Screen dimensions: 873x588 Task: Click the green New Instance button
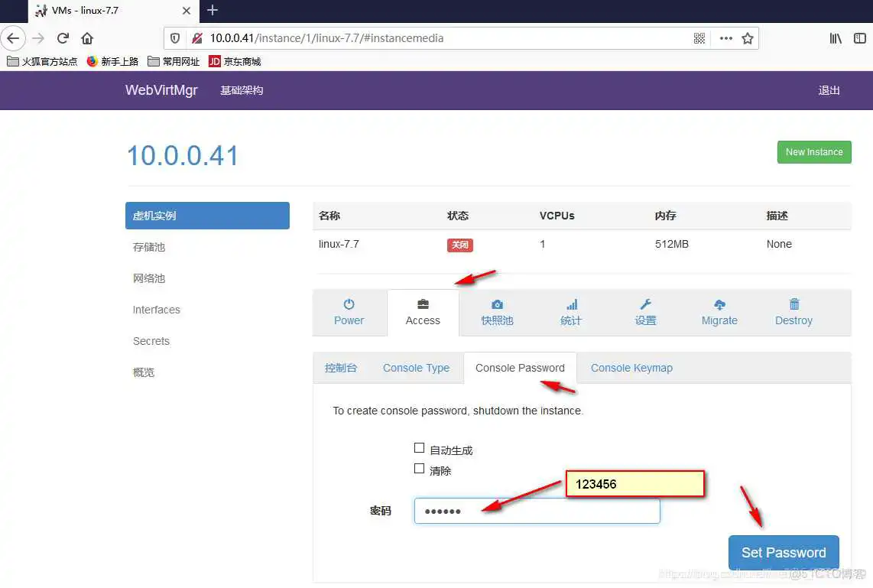coord(813,152)
